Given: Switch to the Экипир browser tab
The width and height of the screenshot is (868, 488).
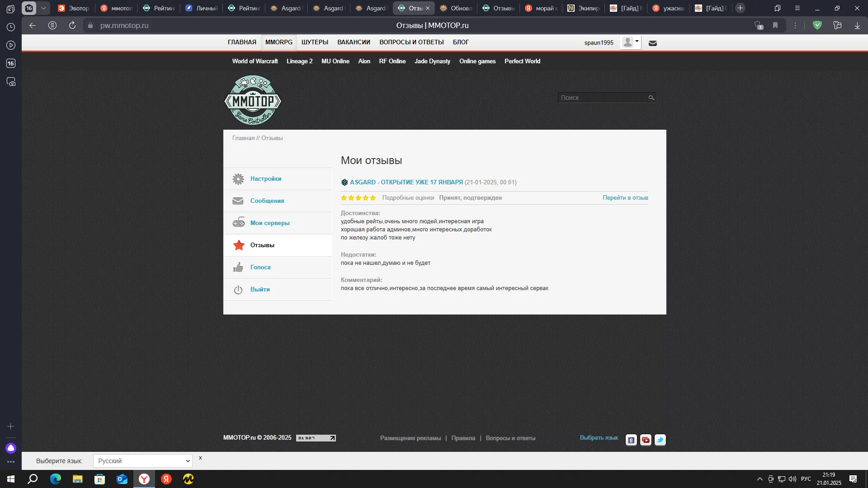Looking at the screenshot, I should point(584,8).
